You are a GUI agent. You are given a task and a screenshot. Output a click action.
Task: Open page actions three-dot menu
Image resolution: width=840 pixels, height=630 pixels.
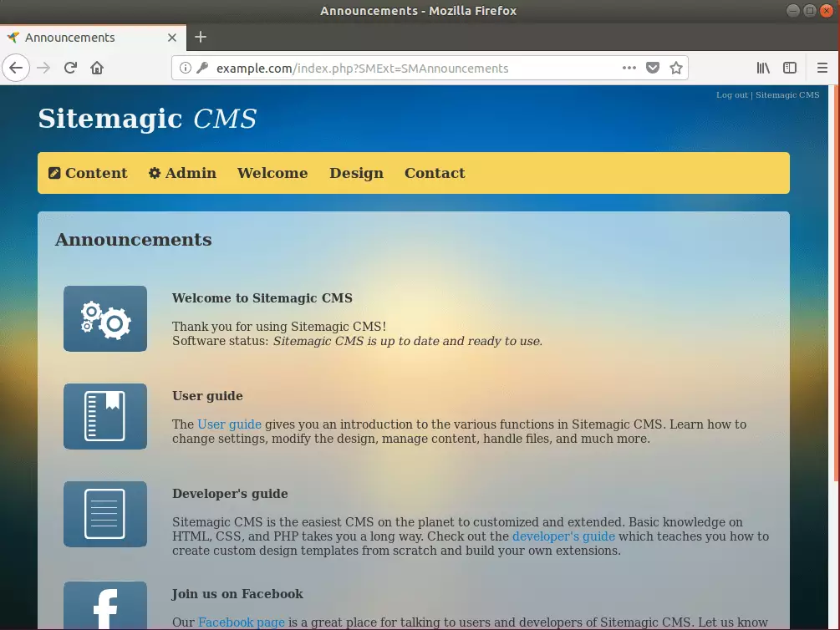tap(629, 68)
